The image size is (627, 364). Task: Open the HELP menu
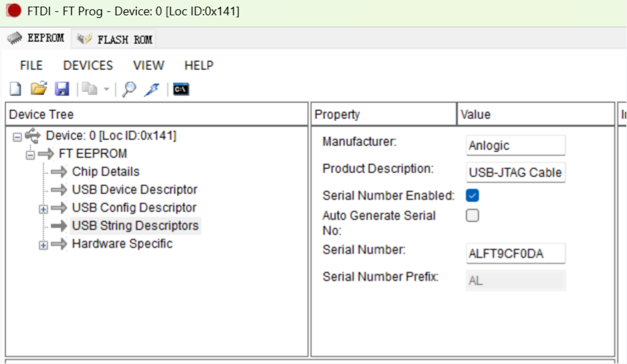click(x=199, y=65)
